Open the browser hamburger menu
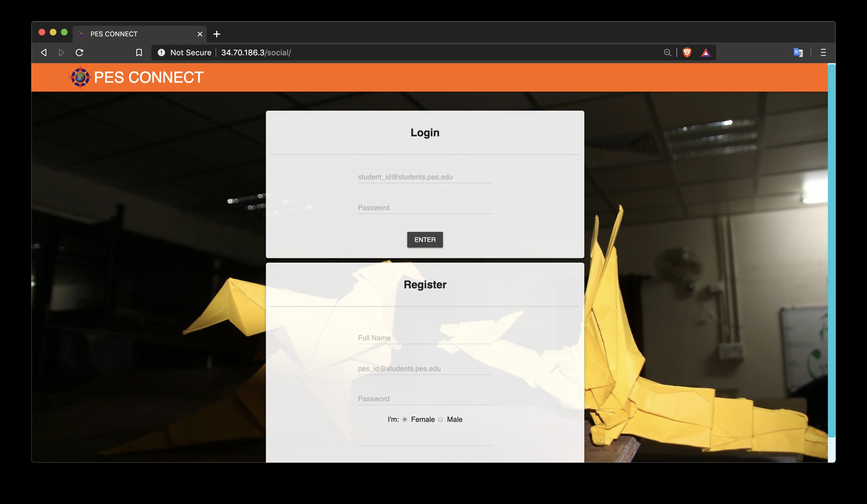The height and width of the screenshot is (504, 867). [x=823, y=53]
